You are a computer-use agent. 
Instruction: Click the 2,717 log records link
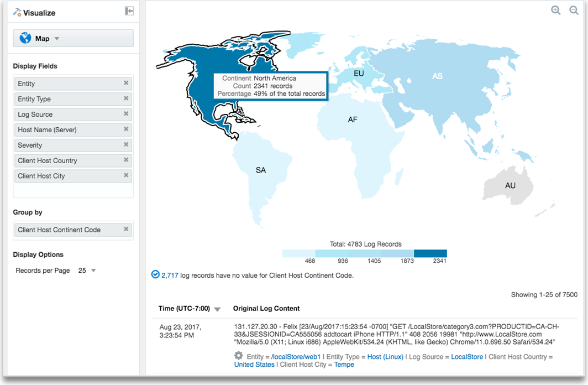(170, 275)
